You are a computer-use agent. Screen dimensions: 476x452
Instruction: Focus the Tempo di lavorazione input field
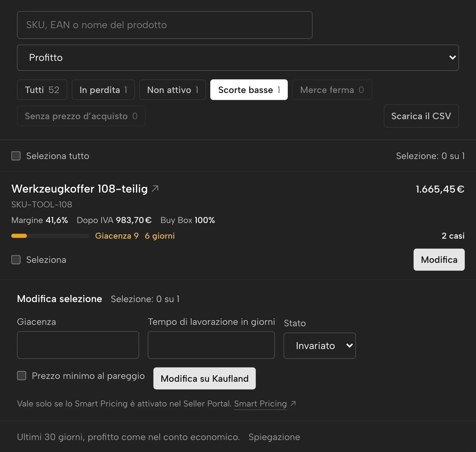pyautogui.click(x=211, y=345)
